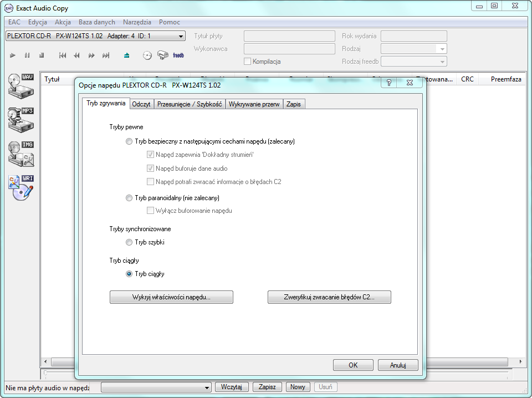
Task: Click the Exact Audio Copy title icon
Action: tap(9, 8)
